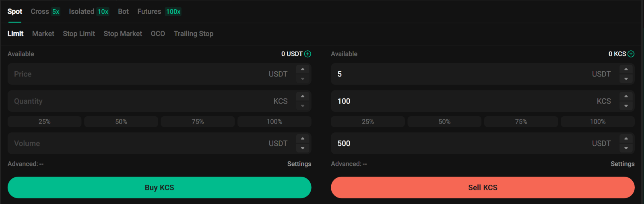
Task: Click the Sell KCS button
Action: pos(483,188)
